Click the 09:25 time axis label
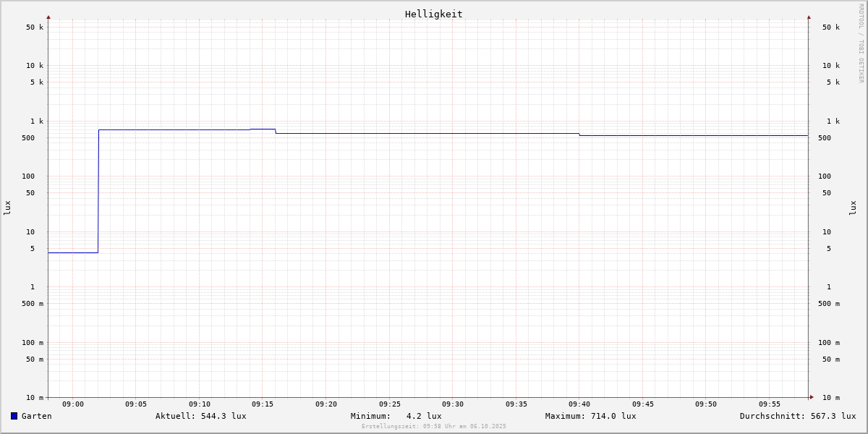This screenshot has height=434, width=868. [390, 404]
